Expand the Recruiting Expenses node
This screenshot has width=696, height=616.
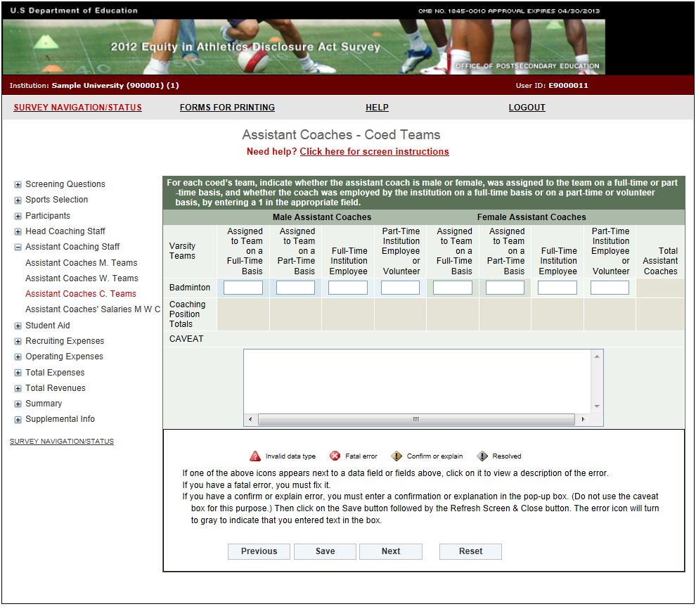18,341
